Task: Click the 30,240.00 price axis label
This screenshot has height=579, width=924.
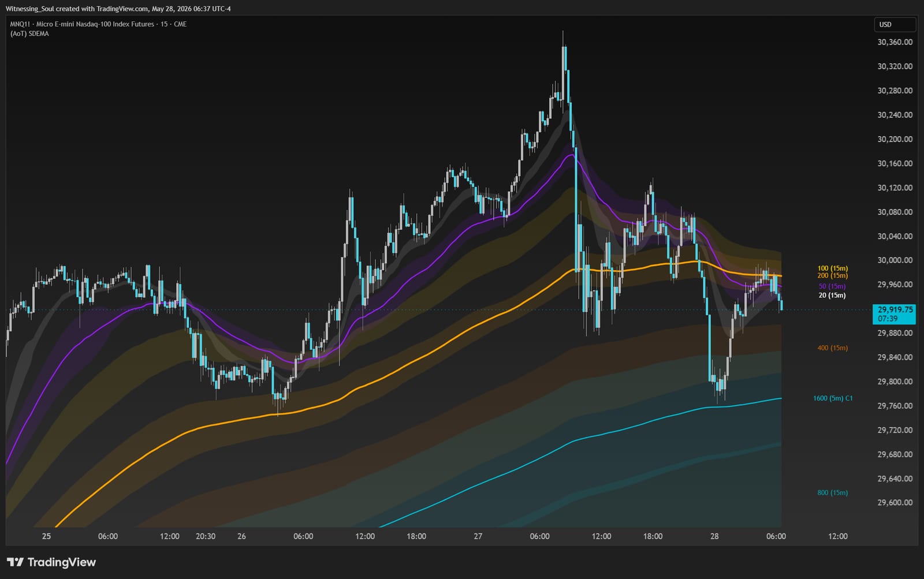Action: coord(895,115)
